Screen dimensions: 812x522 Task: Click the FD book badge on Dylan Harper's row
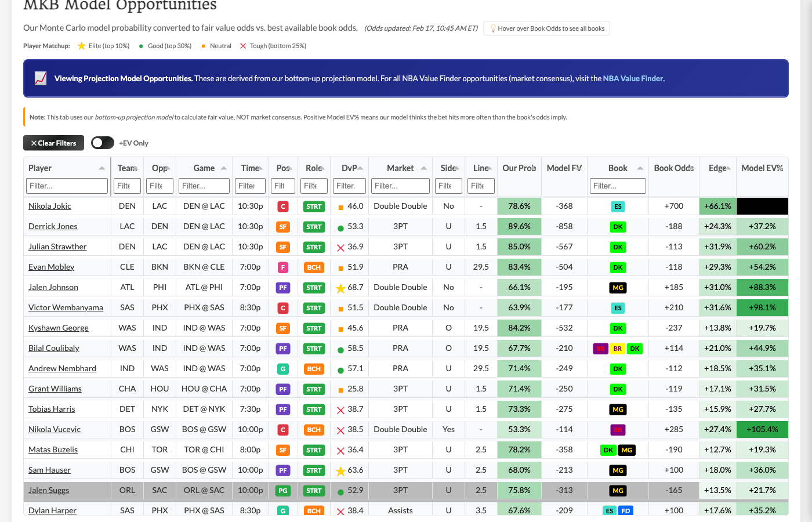point(625,510)
